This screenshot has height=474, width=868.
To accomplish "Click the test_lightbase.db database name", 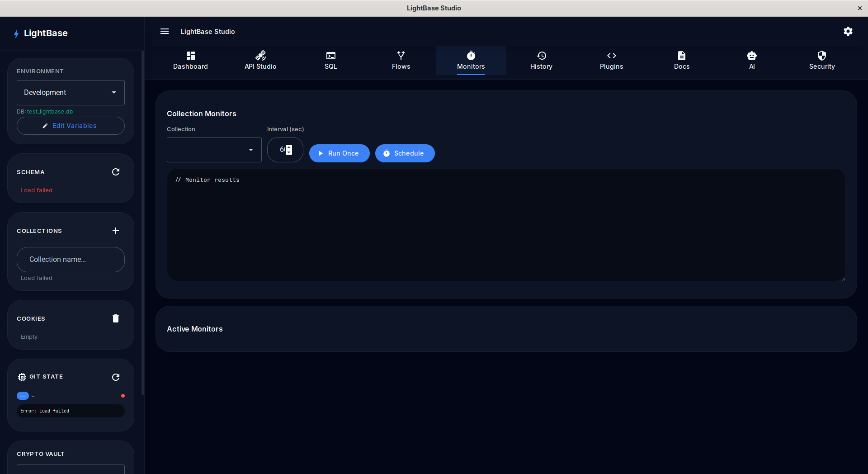I will (50, 112).
